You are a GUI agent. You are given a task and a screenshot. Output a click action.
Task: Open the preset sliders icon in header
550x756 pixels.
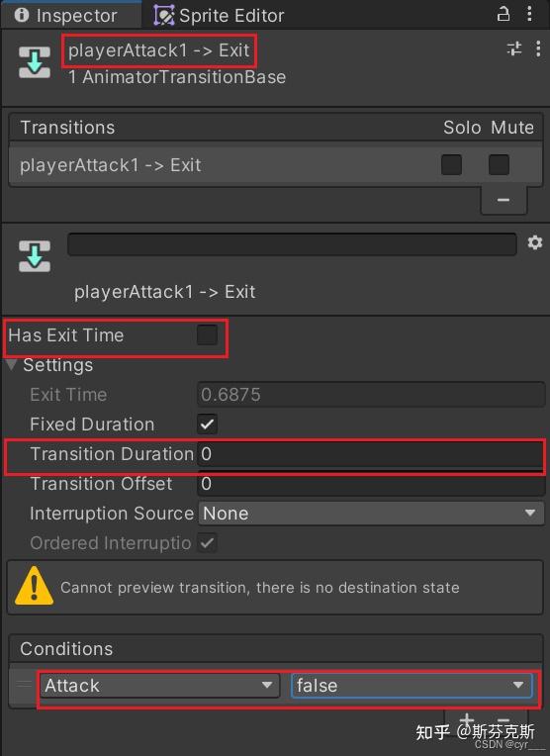pyautogui.click(x=514, y=48)
